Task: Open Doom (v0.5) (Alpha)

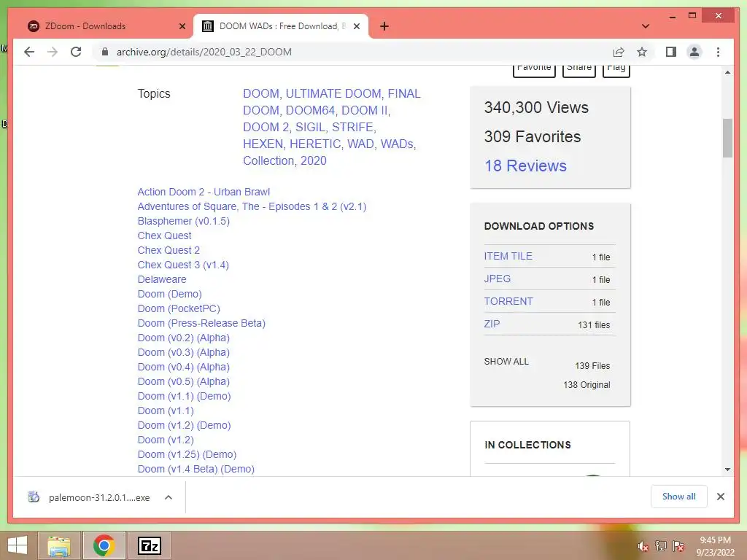Action: [183, 381]
